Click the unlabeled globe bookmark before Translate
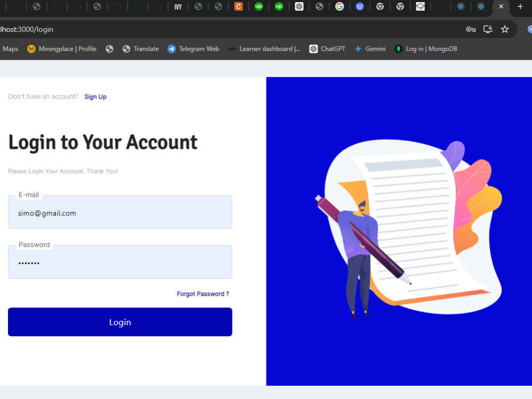Screen dimensions: 532x399 pos(109,49)
